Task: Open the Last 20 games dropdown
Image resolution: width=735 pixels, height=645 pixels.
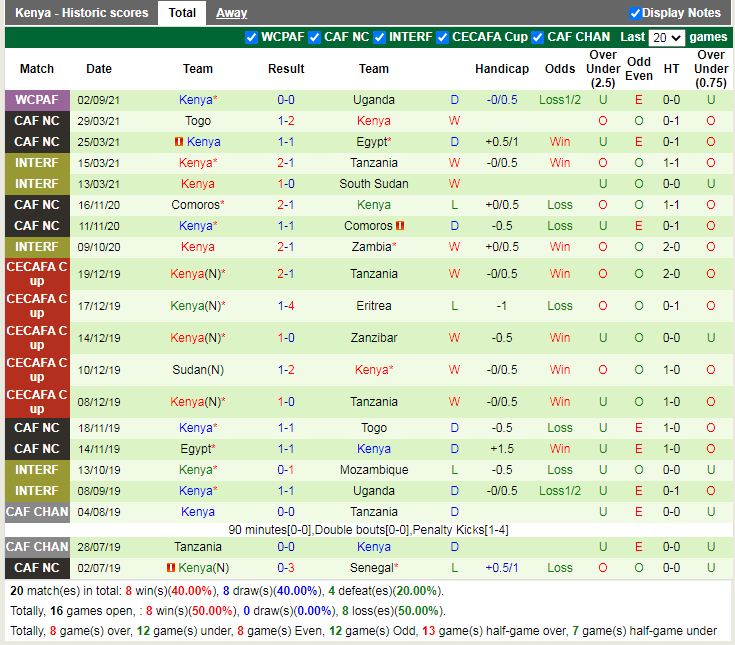Action: pos(667,38)
